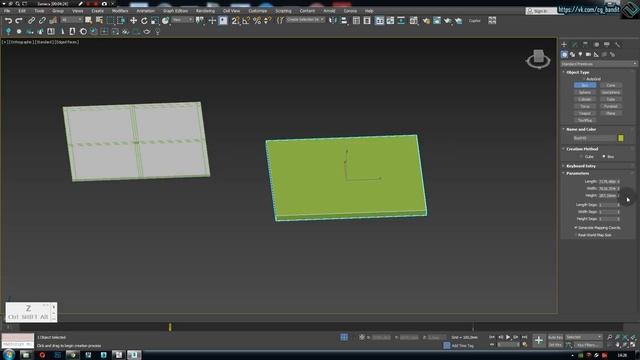Open the File menu
This screenshot has height=360, width=640.
click(x=7, y=11)
